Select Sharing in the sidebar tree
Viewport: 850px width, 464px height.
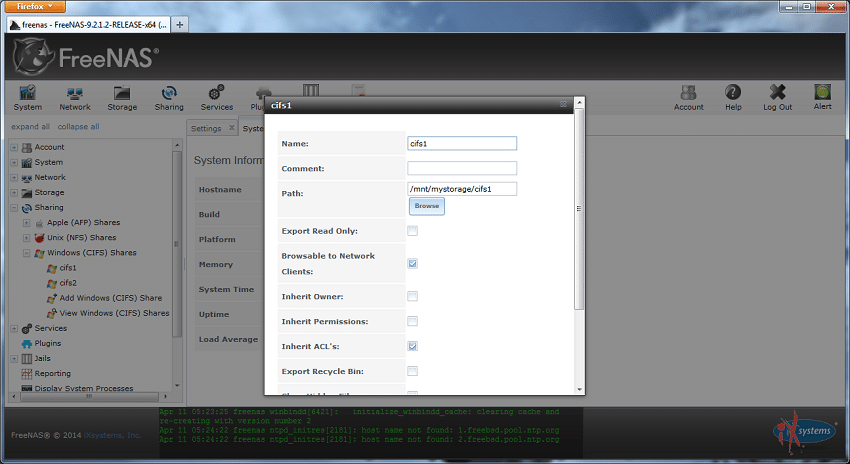coord(49,208)
